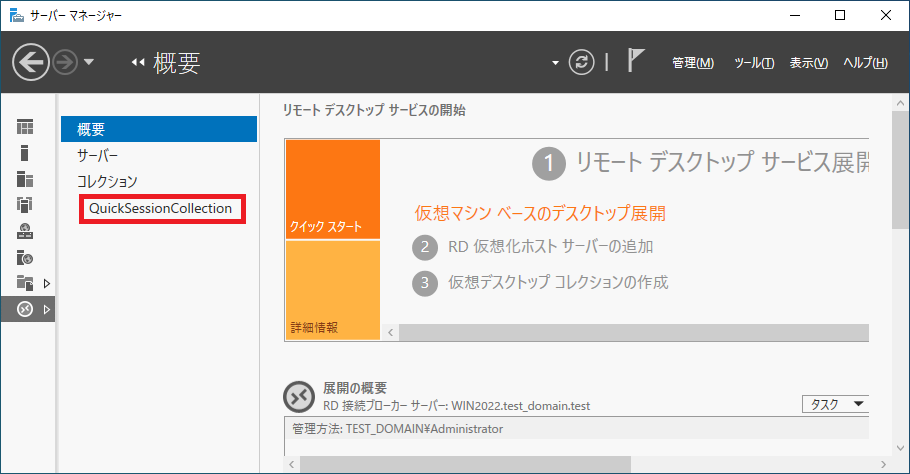The image size is (910, 474).
Task: Go back with the back arrow button
Action: coord(31,62)
